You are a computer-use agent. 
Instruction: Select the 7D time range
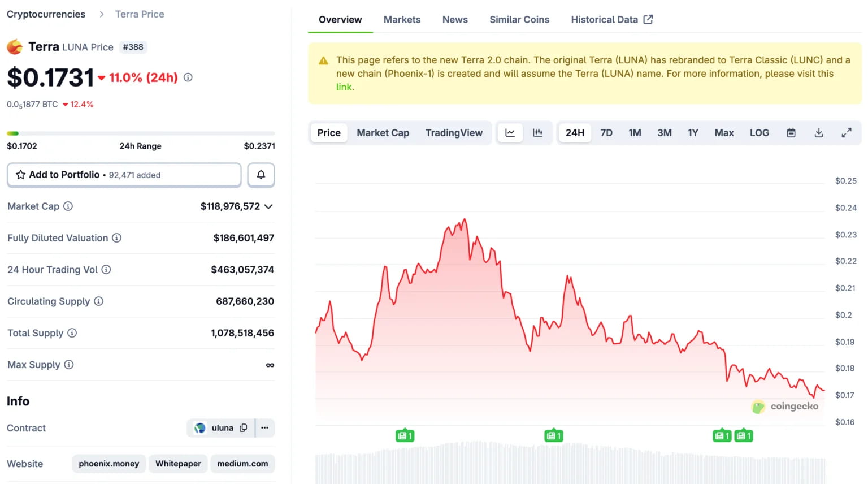point(606,133)
